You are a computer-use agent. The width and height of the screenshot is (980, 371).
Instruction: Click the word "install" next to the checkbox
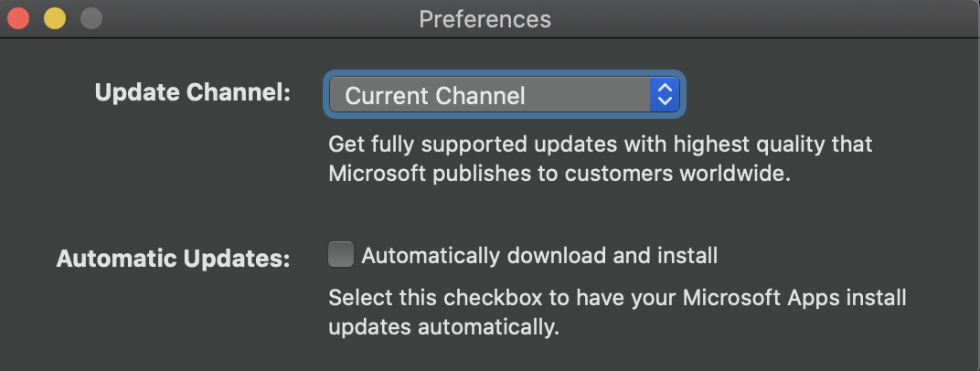point(687,256)
